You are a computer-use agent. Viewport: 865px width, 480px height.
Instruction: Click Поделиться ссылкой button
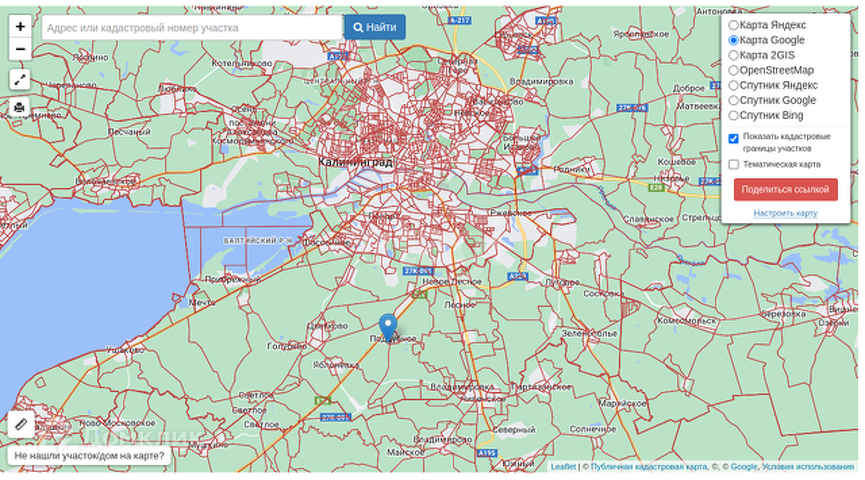786,189
